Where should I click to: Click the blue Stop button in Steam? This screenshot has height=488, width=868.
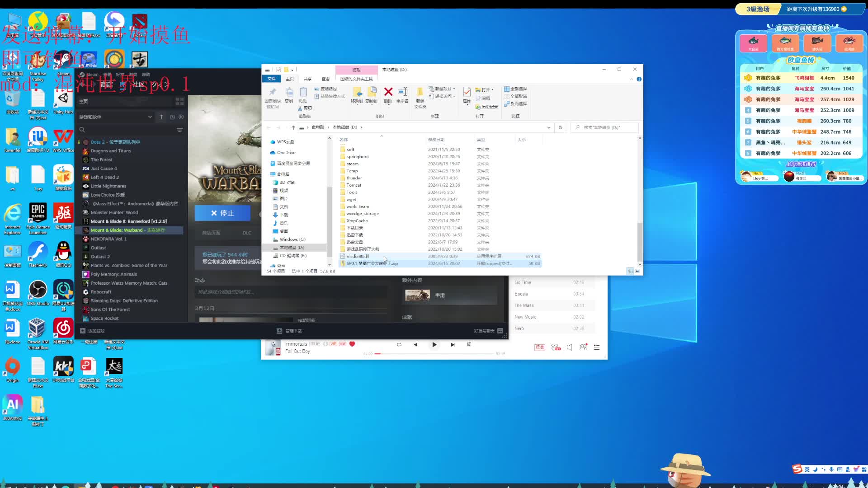222,213
